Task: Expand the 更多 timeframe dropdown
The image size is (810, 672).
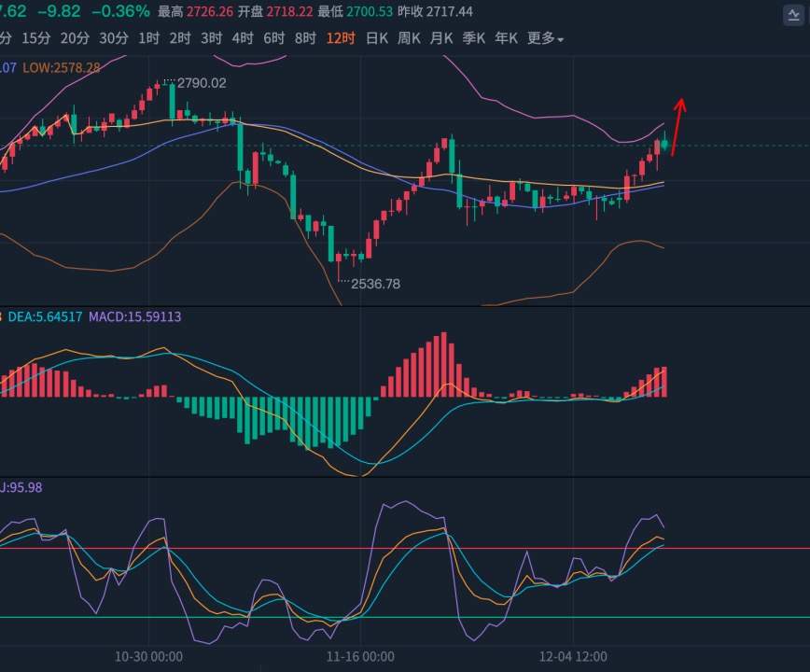Action: coord(545,38)
